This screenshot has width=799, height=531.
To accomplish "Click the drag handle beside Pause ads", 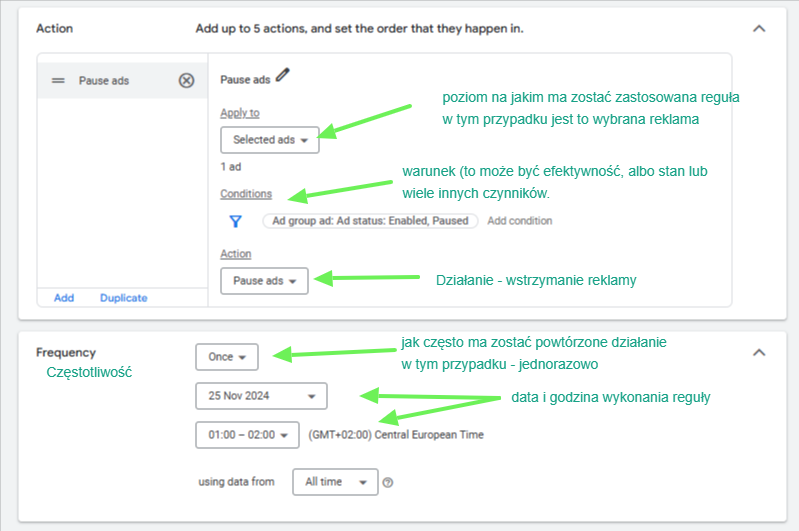I will 58,81.
